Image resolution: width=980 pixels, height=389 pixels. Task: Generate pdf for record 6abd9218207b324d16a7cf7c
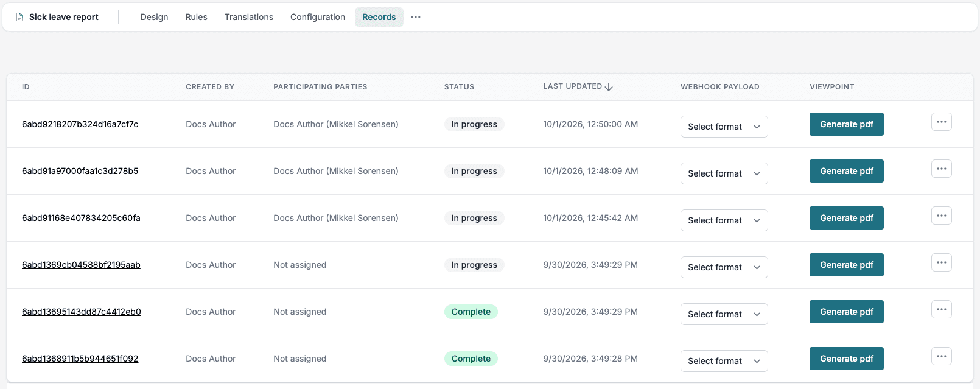(847, 124)
